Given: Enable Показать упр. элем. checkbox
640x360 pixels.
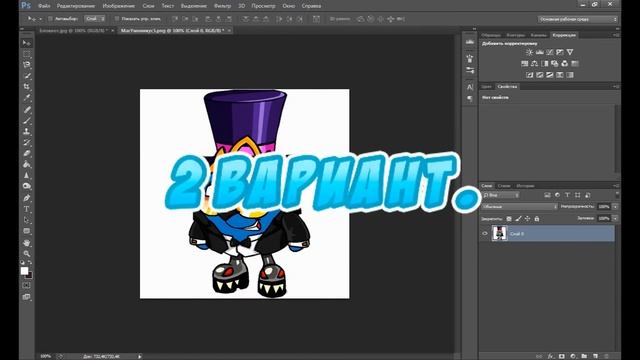Looking at the screenshot, I should point(117,19).
